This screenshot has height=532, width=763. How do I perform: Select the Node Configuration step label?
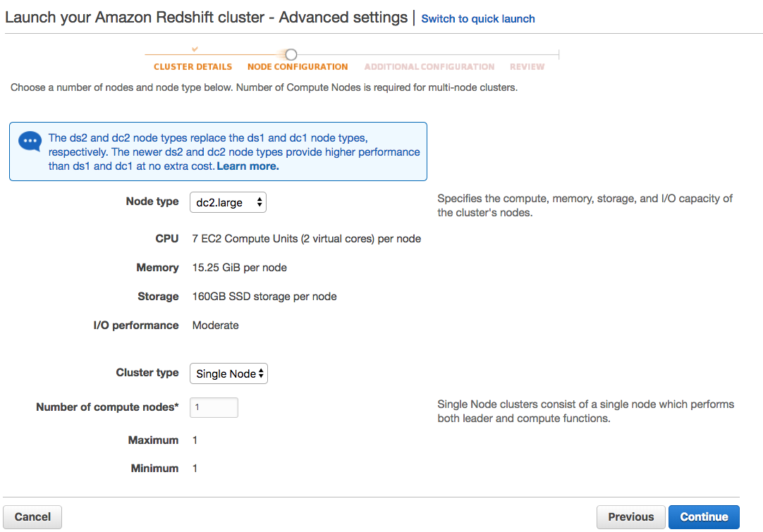tap(297, 67)
